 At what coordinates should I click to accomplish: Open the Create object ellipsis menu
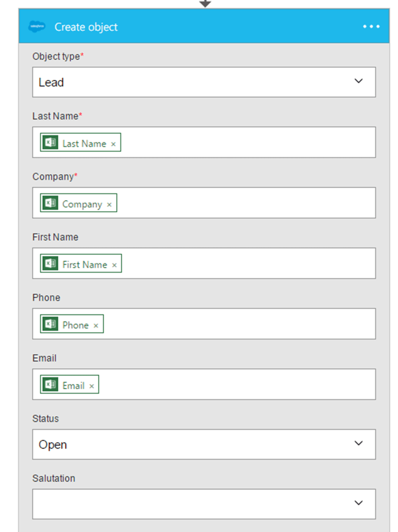(x=371, y=27)
